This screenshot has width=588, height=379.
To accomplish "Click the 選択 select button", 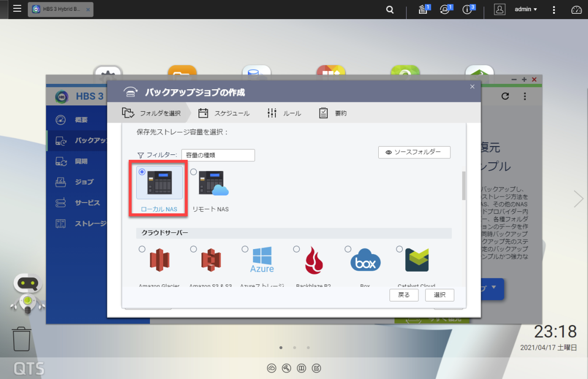I will 440,295.
